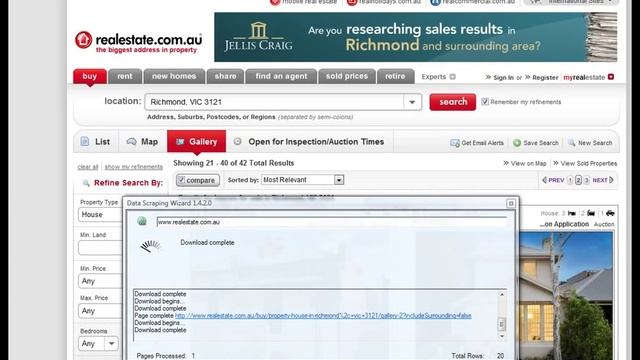Viewport: 640px width, 360px height.
Task: Expand the location field dropdown arrow
Action: [412, 102]
